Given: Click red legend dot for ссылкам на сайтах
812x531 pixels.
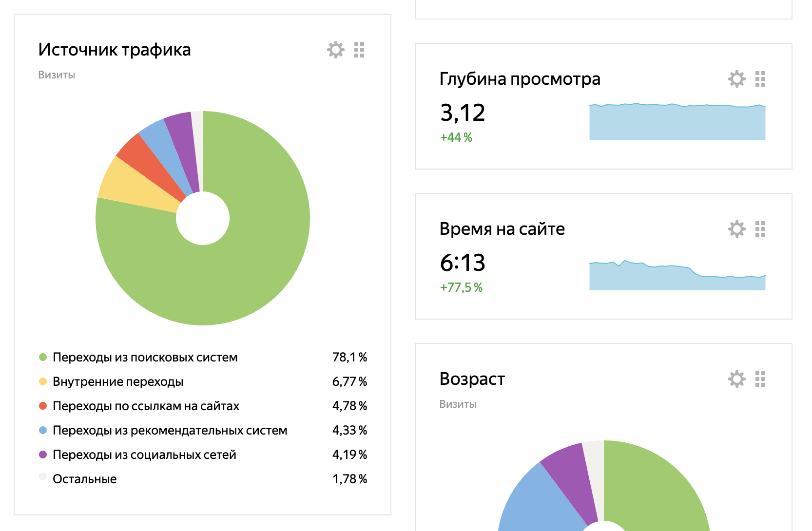Looking at the screenshot, I should pyautogui.click(x=43, y=406).
